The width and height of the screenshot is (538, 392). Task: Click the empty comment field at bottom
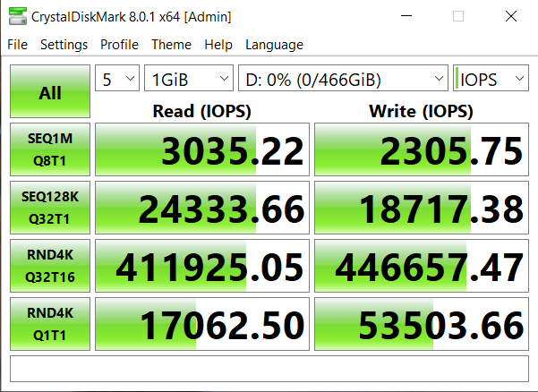[269, 368]
